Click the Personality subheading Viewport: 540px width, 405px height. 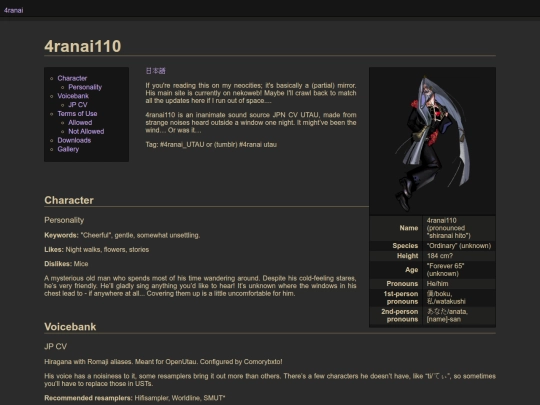point(64,220)
